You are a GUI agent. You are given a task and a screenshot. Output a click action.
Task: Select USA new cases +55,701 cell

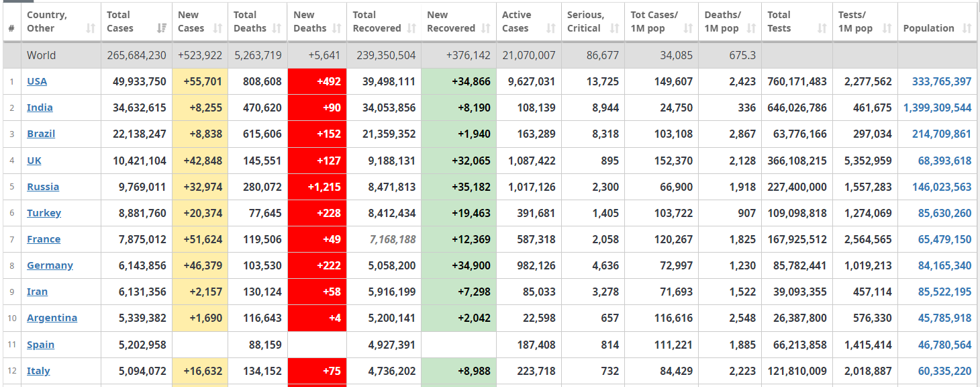(x=200, y=81)
